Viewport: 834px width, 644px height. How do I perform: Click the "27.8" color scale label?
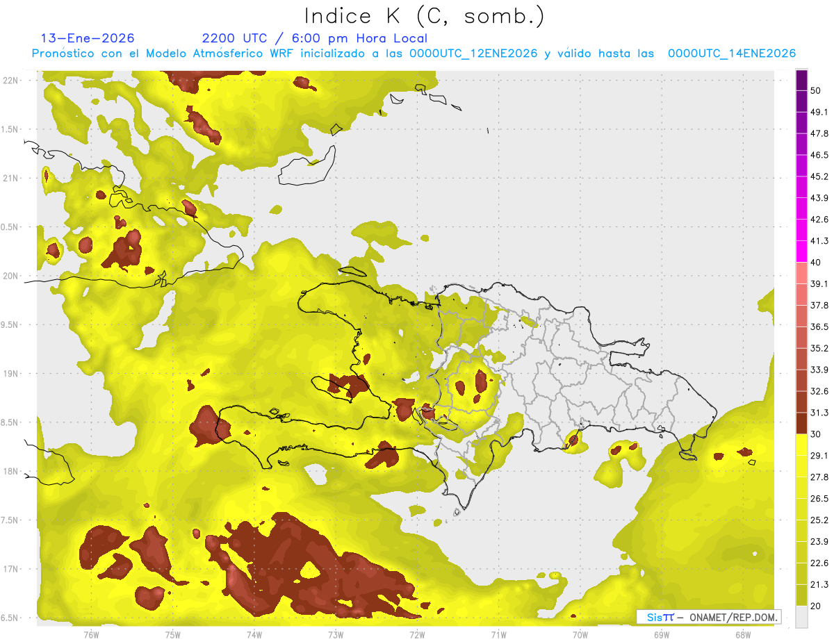coord(819,477)
